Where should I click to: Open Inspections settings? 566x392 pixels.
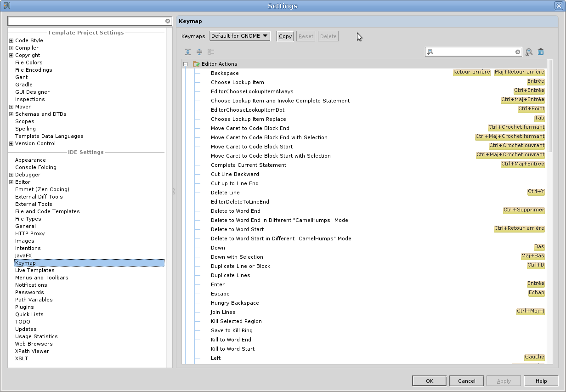pos(30,99)
